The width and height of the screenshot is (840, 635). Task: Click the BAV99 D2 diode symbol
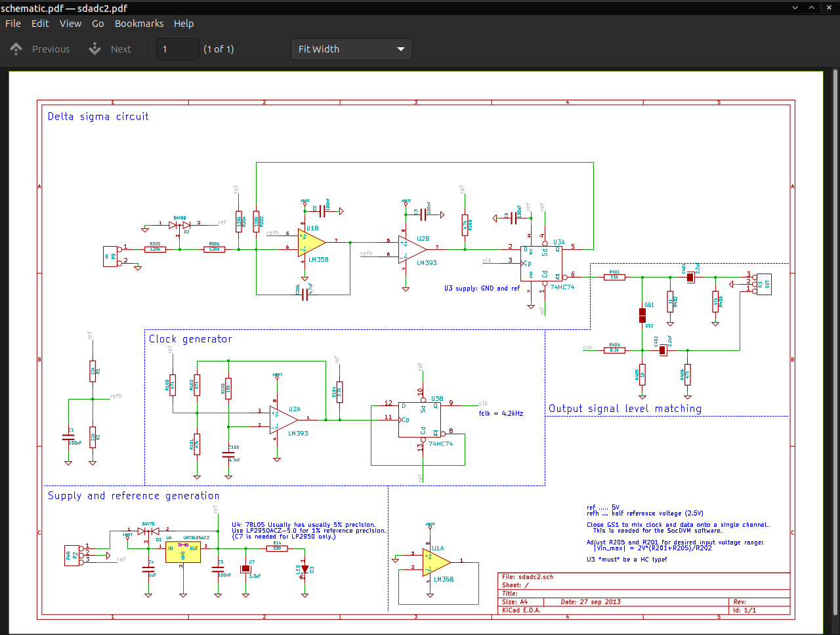coord(179,225)
